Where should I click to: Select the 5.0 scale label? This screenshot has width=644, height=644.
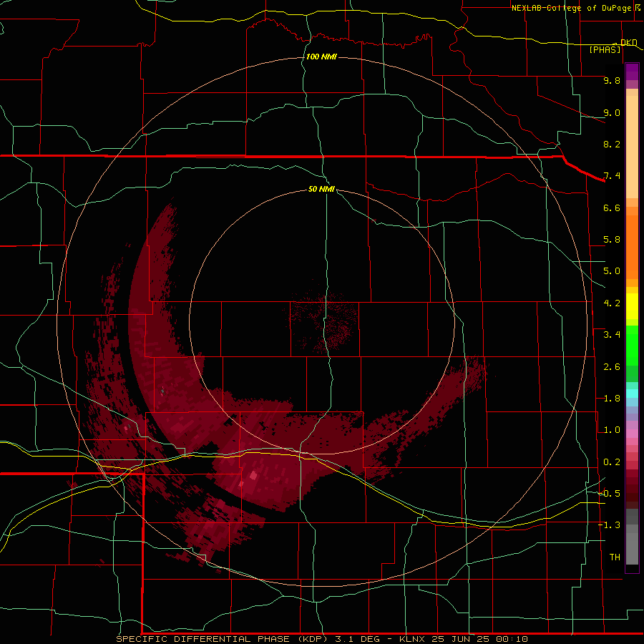coord(612,271)
